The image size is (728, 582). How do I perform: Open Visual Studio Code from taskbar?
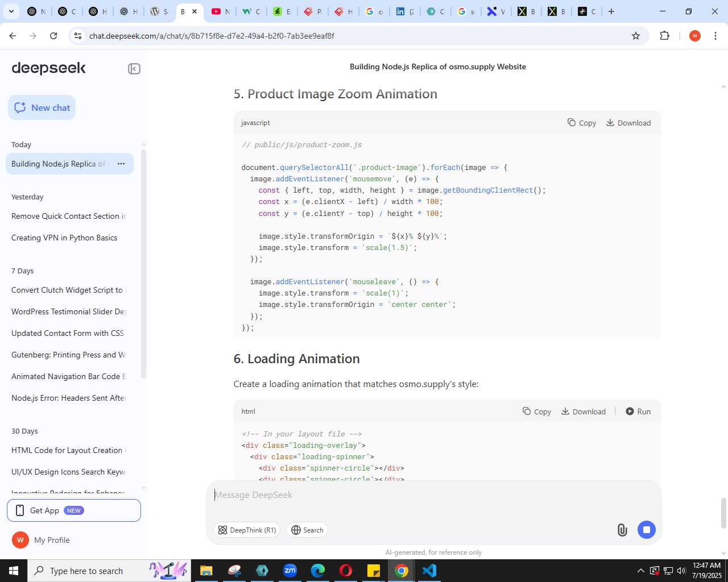[x=429, y=571]
